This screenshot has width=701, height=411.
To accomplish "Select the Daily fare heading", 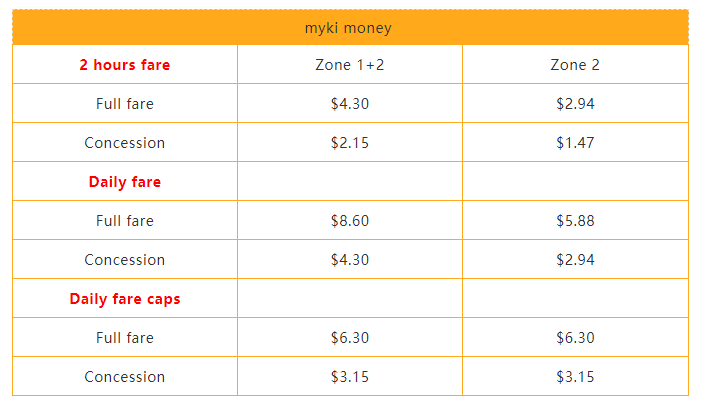I will [125, 182].
